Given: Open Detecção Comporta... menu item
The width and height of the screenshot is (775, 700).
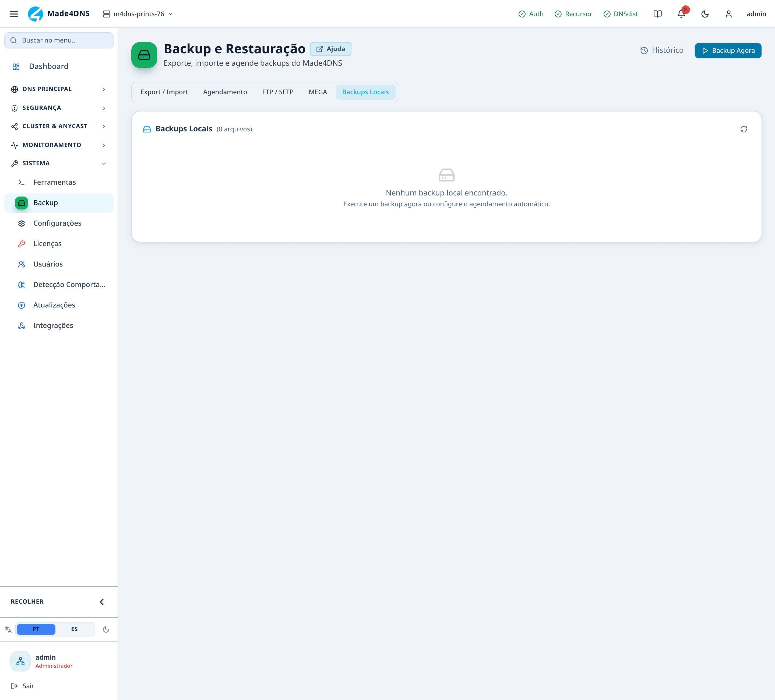Looking at the screenshot, I should [59, 285].
